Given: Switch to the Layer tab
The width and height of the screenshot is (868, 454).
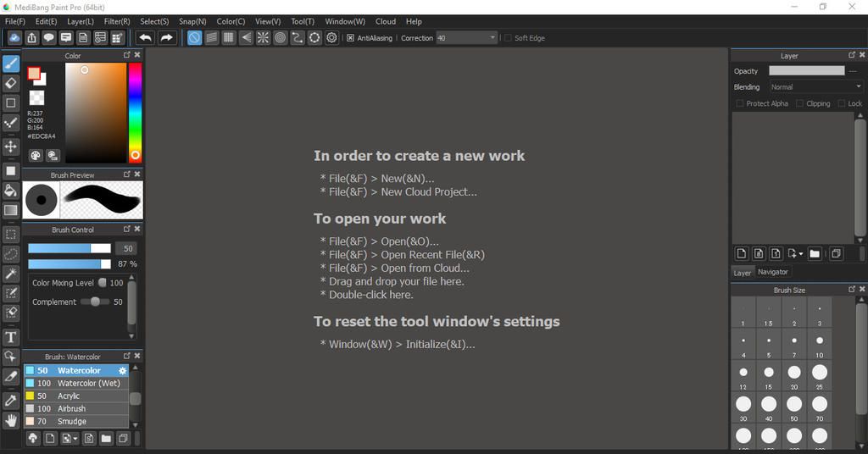Looking at the screenshot, I should 743,273.
